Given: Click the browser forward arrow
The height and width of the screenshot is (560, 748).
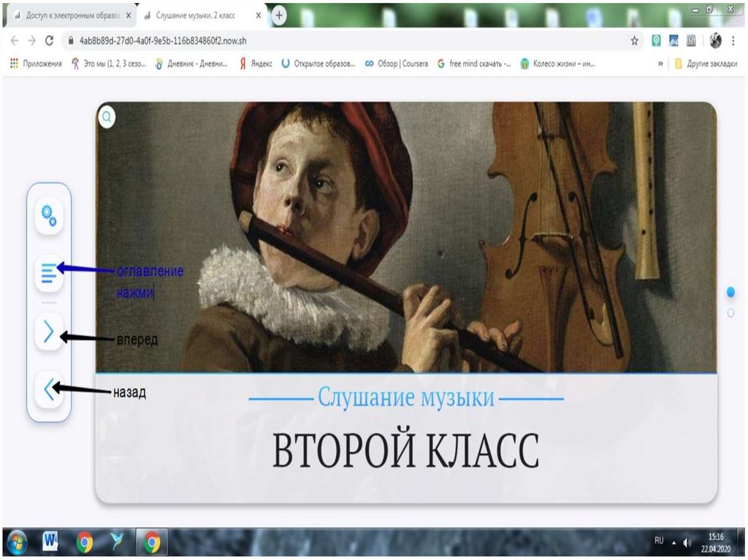Looking at the screenshot, I should pos(32,41).
